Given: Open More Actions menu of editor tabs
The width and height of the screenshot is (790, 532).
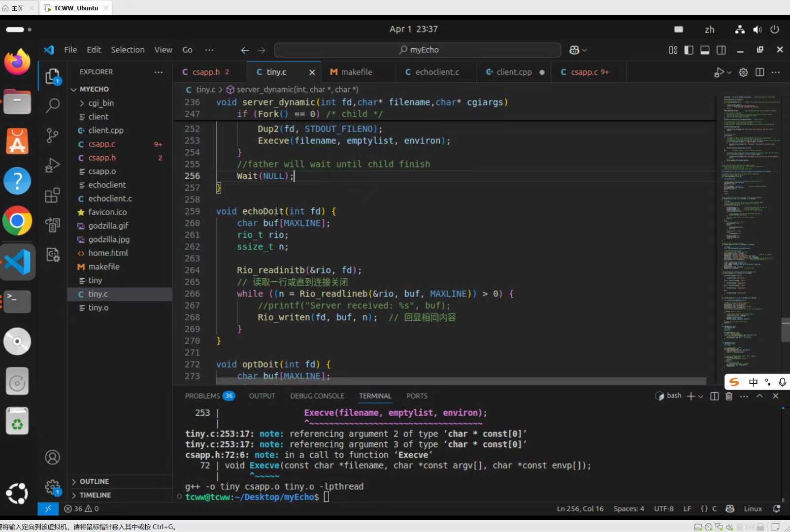Looking at the screenshot, I should point(776,72).
